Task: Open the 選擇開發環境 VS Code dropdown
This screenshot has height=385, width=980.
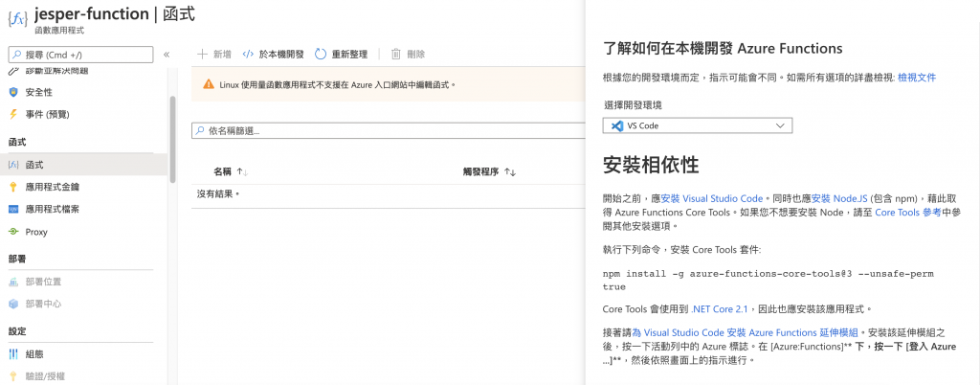Action: [698, 125]
